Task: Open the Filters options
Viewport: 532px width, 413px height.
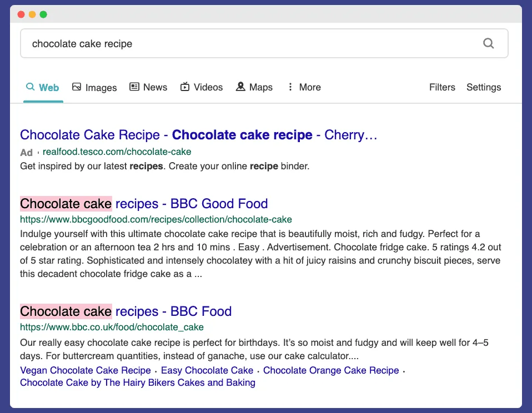Action: coord(441,87)
